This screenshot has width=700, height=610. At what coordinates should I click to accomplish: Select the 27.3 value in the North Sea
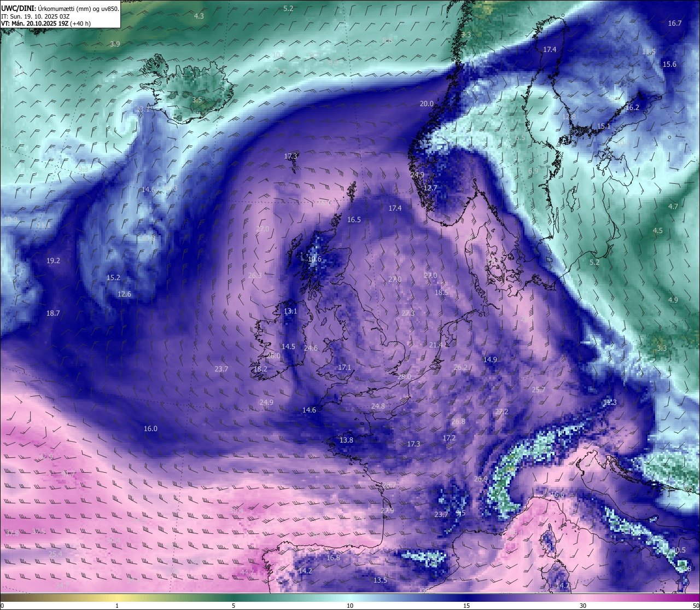pyautogui.click(x=408, y=313)
